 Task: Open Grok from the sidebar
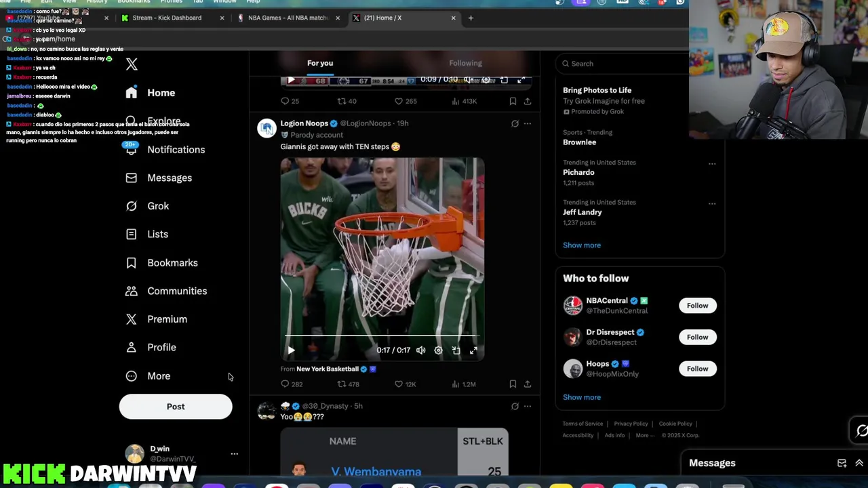(x=148, y=206)
